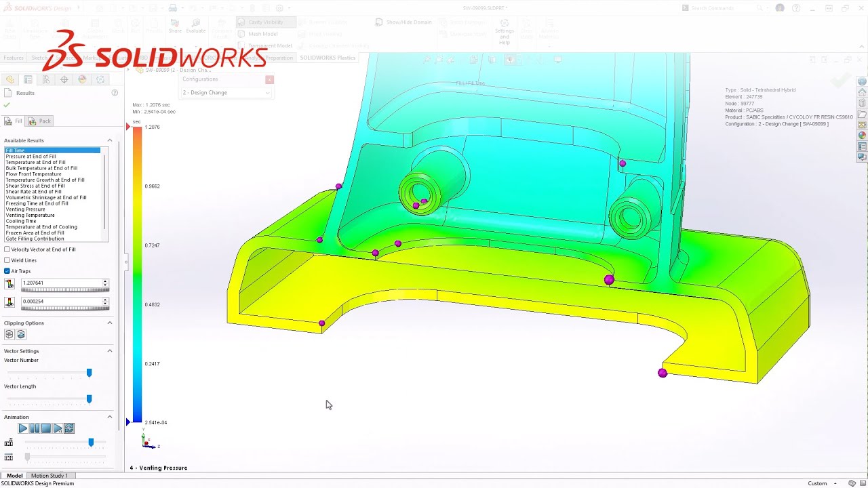Open the DisplayManager color-ball tab
This screenshot has width=868, height=488.
pyautogui.click(x=83, y=79)
